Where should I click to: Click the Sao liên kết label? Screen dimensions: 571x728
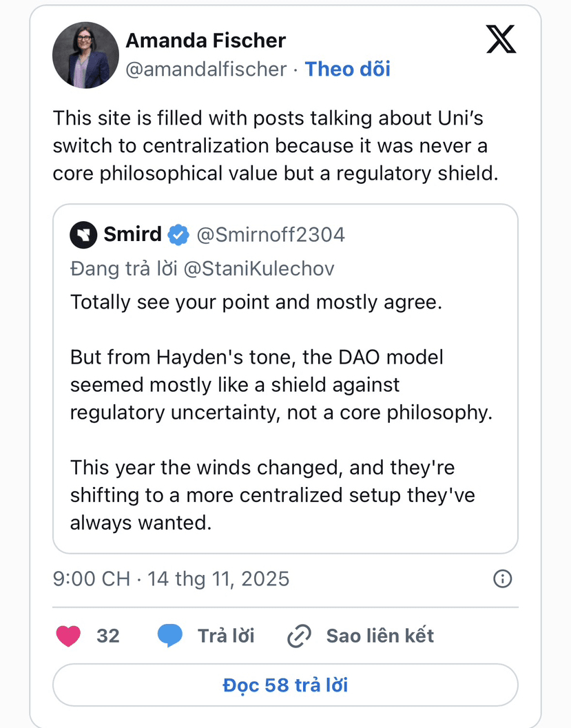(380, 636)
